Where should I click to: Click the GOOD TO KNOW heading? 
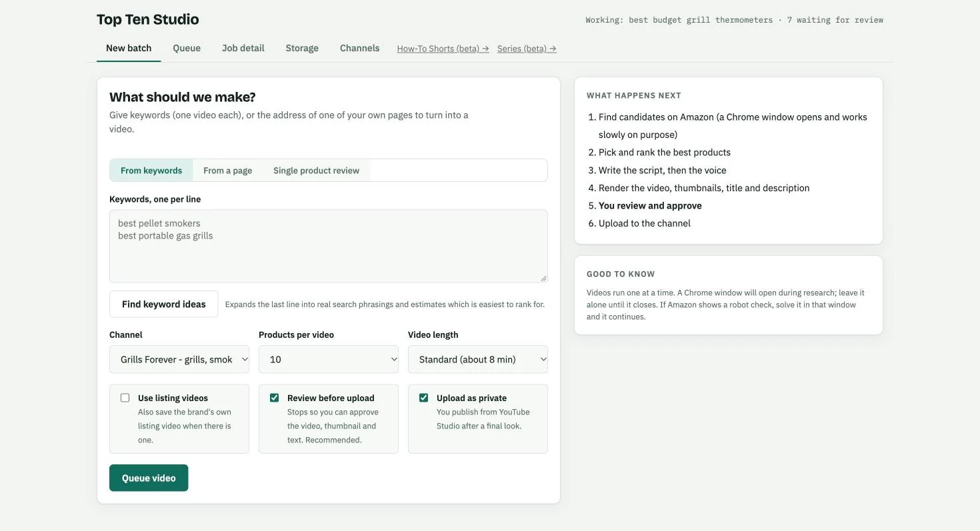pos(621,274)
